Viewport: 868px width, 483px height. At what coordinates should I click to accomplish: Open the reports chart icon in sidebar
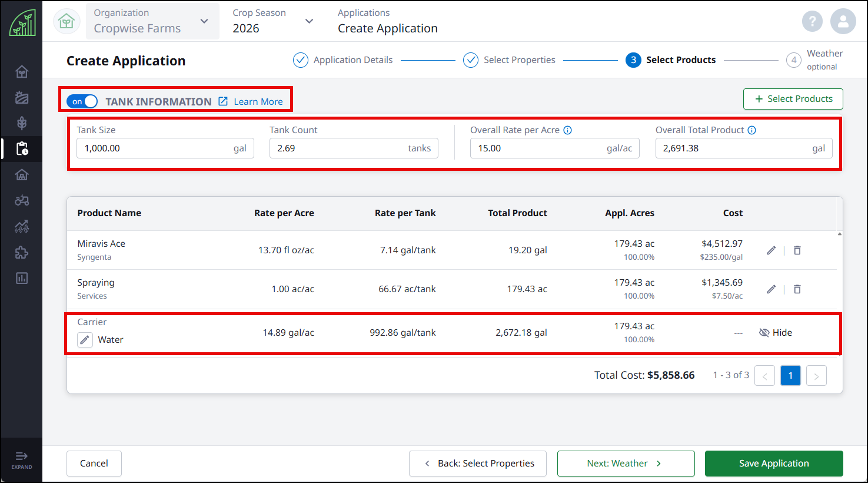pyautogui.click(x=22, y=278)
